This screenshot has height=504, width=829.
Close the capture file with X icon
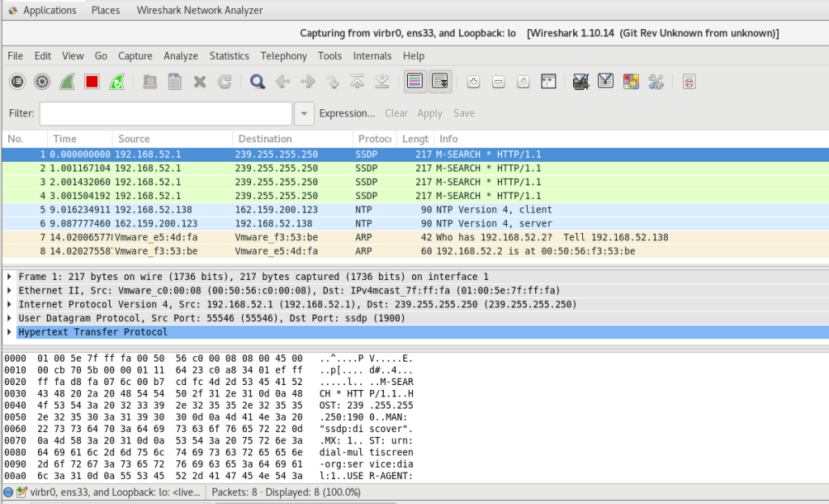tap(200, 82)
